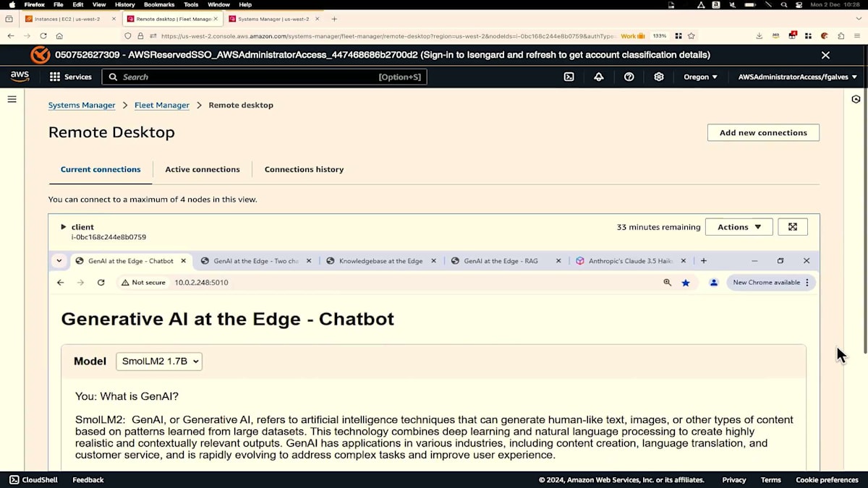868x488 pixels.
Task: Open Firefox tab overview sidebar icon
Action: click(9, 19)
